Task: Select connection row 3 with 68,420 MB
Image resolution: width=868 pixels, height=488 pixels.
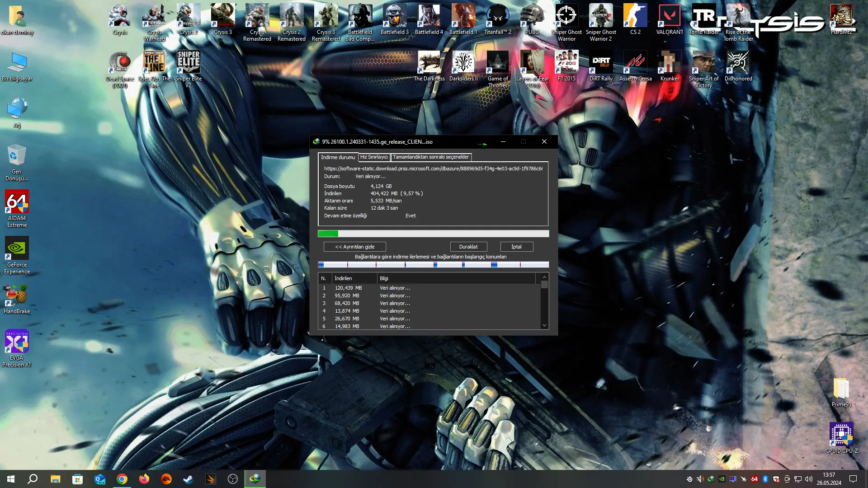Action: coord(429,303)
